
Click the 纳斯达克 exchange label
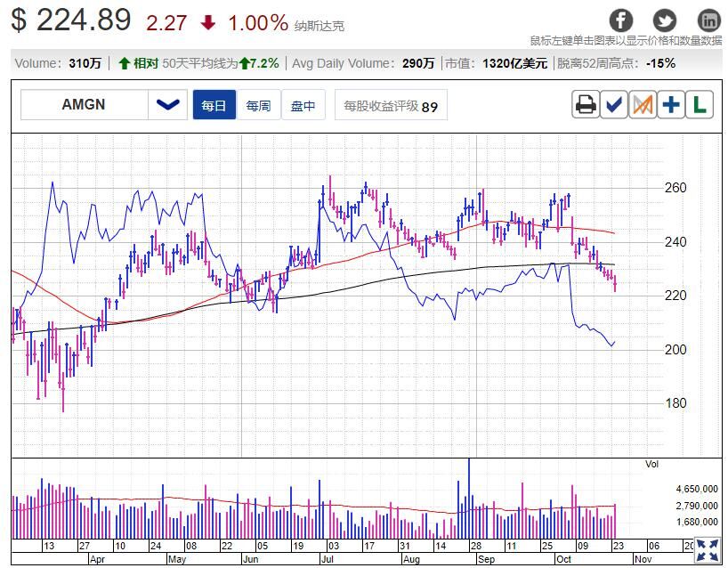pos(320,26)
